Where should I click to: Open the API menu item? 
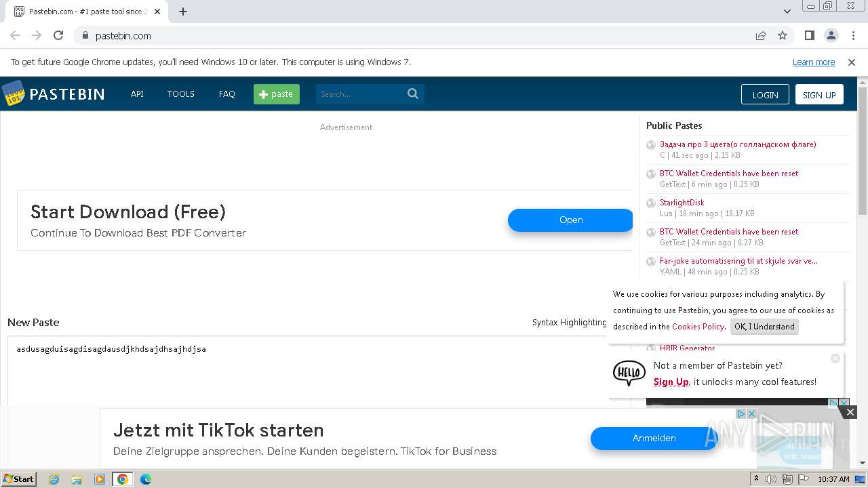tap(137, 94)
